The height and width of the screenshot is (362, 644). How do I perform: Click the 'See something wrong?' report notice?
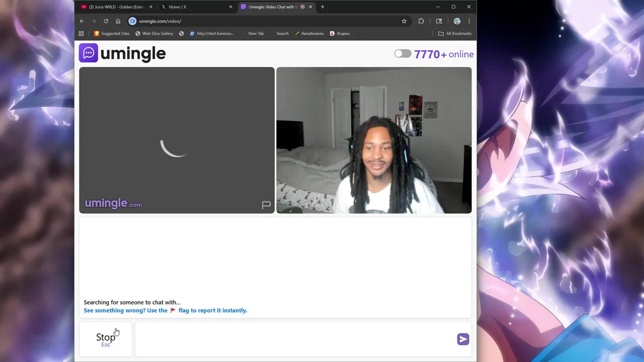coord(166,311)
